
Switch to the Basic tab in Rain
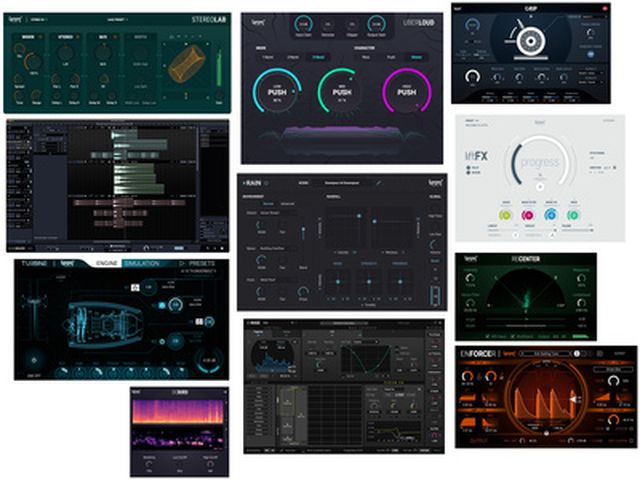268,203
